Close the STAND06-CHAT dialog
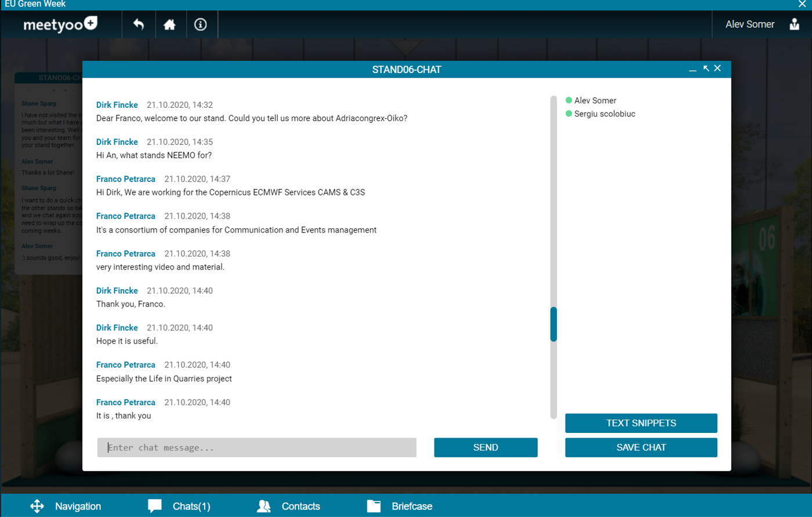The width and height of the screenshot is (812, 517). [x=717, y=68]
